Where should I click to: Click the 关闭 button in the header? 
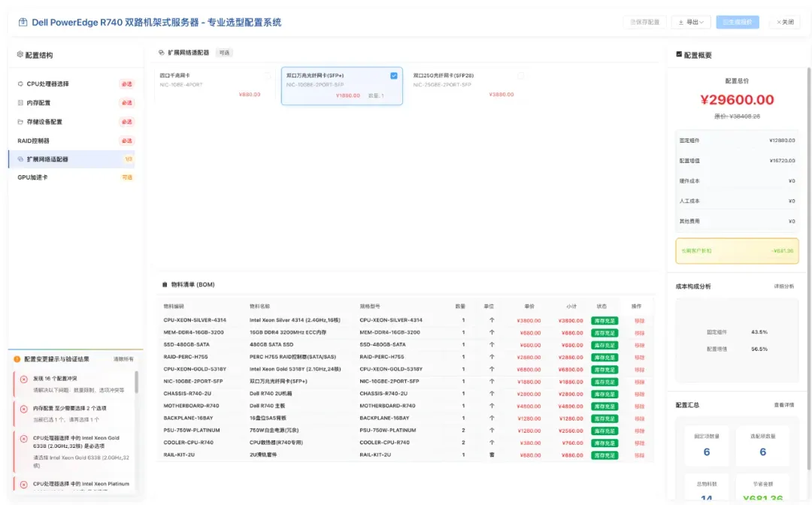click(x=785, y=23)
